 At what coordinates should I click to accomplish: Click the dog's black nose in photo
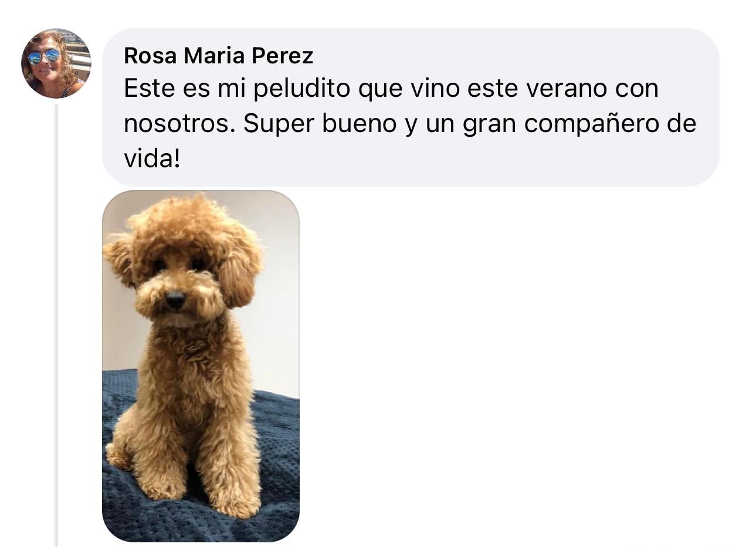pyautogui.click(x=175, y=300)
